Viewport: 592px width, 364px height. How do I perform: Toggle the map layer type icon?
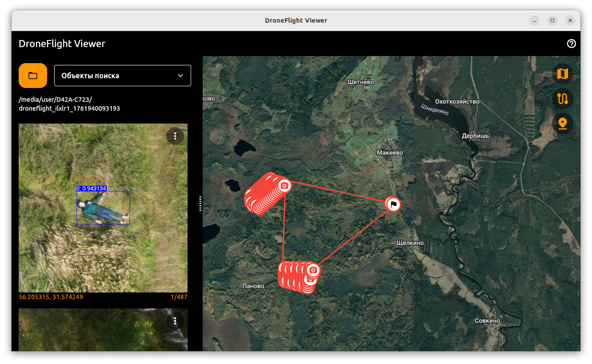coord(563,73)
